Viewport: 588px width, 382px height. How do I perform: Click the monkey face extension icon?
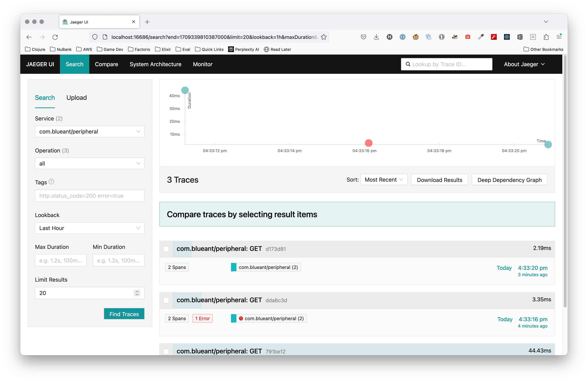click(415, 37)
